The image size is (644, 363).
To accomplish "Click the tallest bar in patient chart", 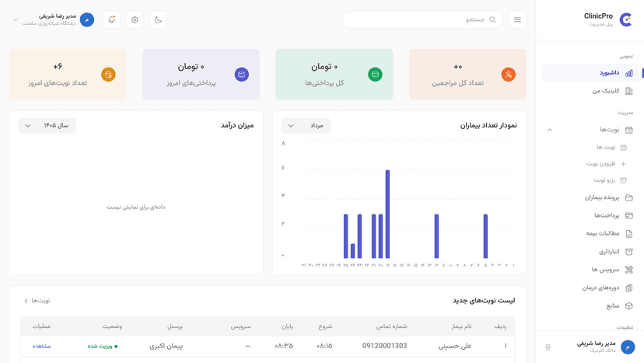I will coord(387,214).
